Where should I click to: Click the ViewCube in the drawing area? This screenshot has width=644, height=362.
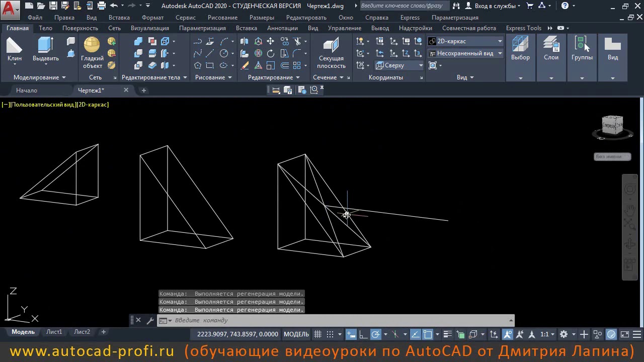click(x=613, y=126)
